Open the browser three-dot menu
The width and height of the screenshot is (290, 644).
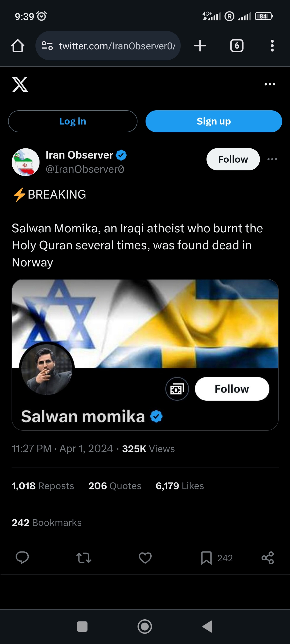272,46
